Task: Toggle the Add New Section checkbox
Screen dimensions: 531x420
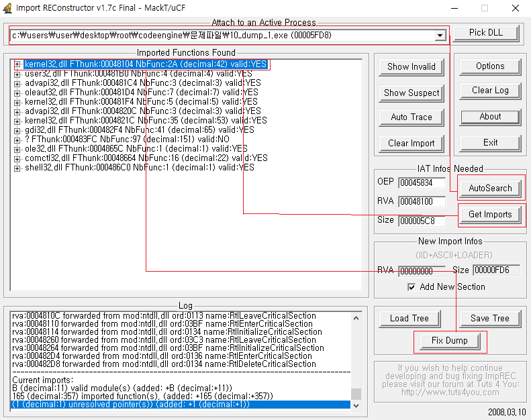Action: [x=412, y=287]
